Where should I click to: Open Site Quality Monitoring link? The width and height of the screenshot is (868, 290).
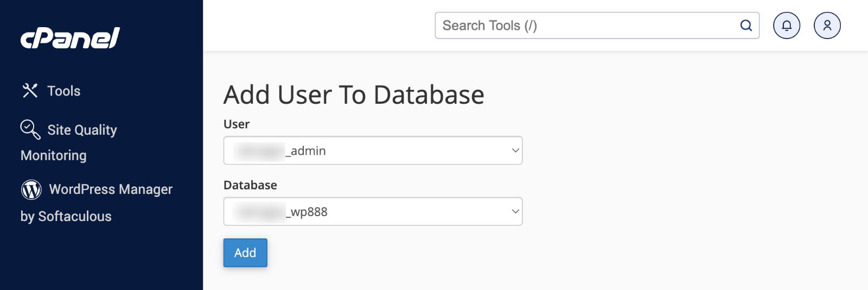tap(69, 142)
